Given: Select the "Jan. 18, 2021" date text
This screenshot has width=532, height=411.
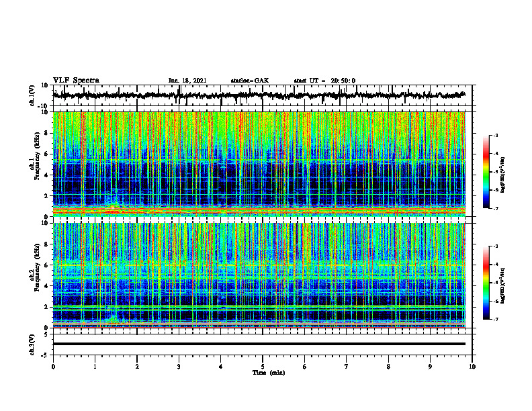Looking at the screenshot, I should [187, 81].
